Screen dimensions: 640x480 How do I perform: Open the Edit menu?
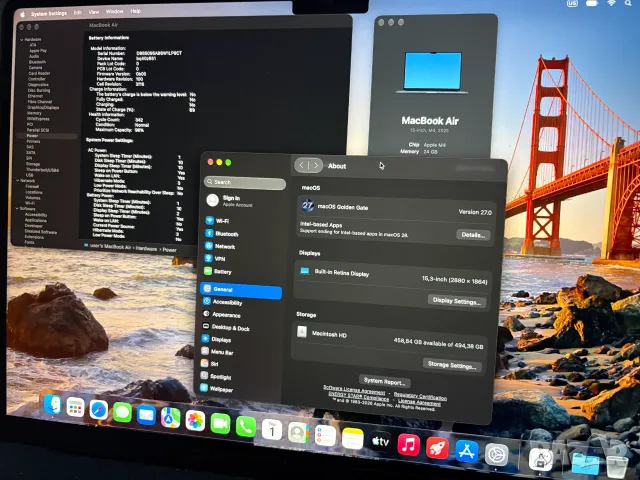[78, 13]
